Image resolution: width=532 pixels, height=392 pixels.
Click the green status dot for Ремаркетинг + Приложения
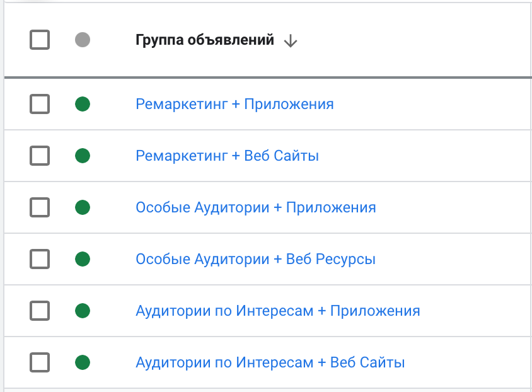tap(82, 104)
